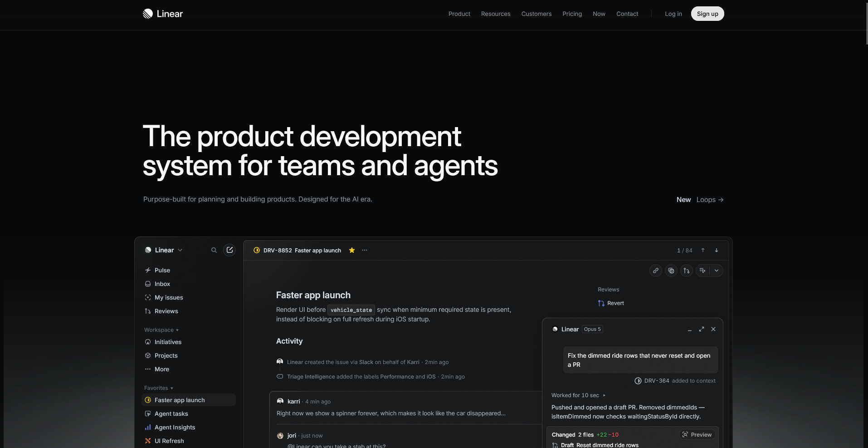The height and width of the screenshot is (448, 868).
Task: Collapse the Favorites section
Action: coord(159,388)
